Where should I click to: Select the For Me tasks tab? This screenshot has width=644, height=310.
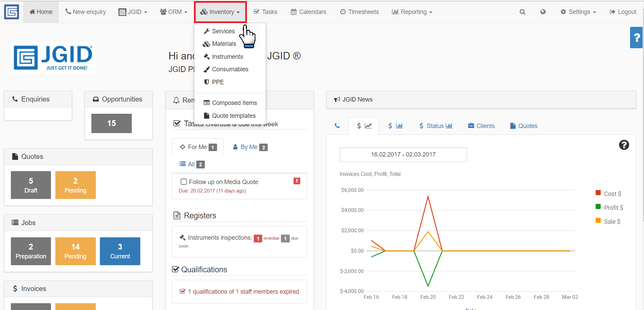(x=198, y=147)
